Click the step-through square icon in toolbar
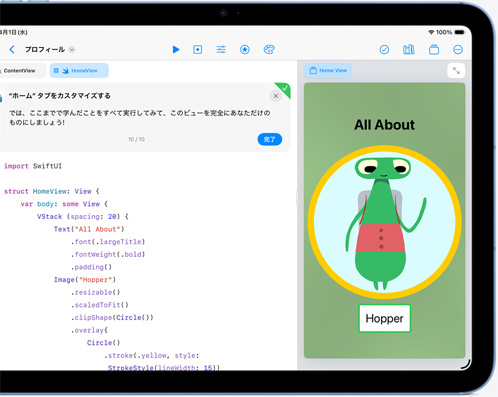The width and height of the screenshot is (498, 397). pos(198,50)
